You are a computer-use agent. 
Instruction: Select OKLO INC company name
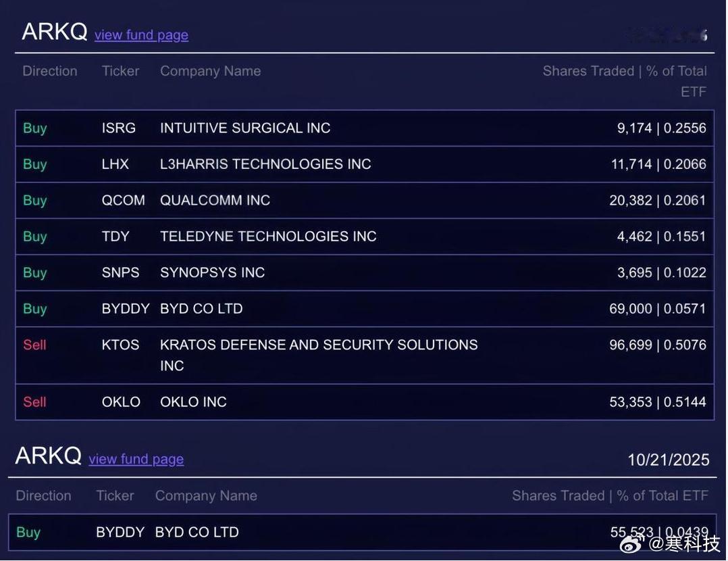194,402
